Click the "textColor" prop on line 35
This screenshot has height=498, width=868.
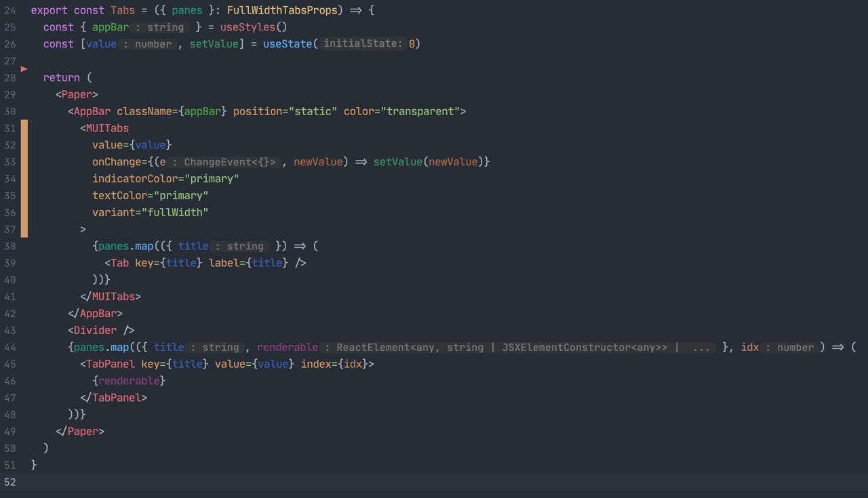(x=119, y=196)
